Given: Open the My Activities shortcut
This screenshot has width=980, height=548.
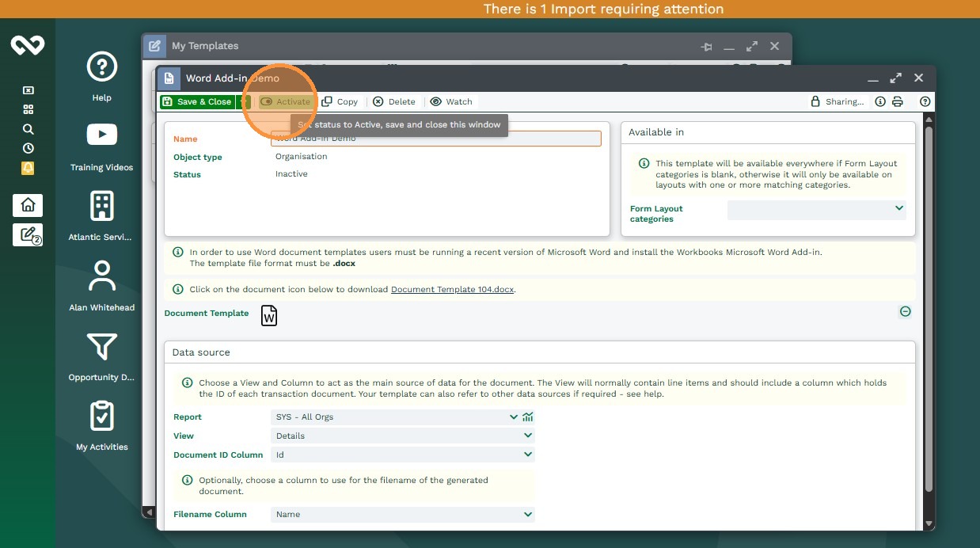Looking at the screenshot, I should coord(101,425).
